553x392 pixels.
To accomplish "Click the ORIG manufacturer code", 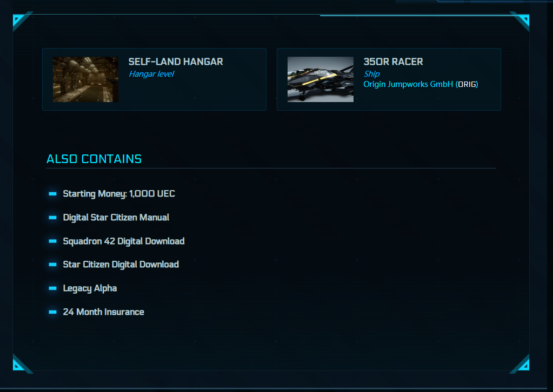I will [x=467, y=84].
